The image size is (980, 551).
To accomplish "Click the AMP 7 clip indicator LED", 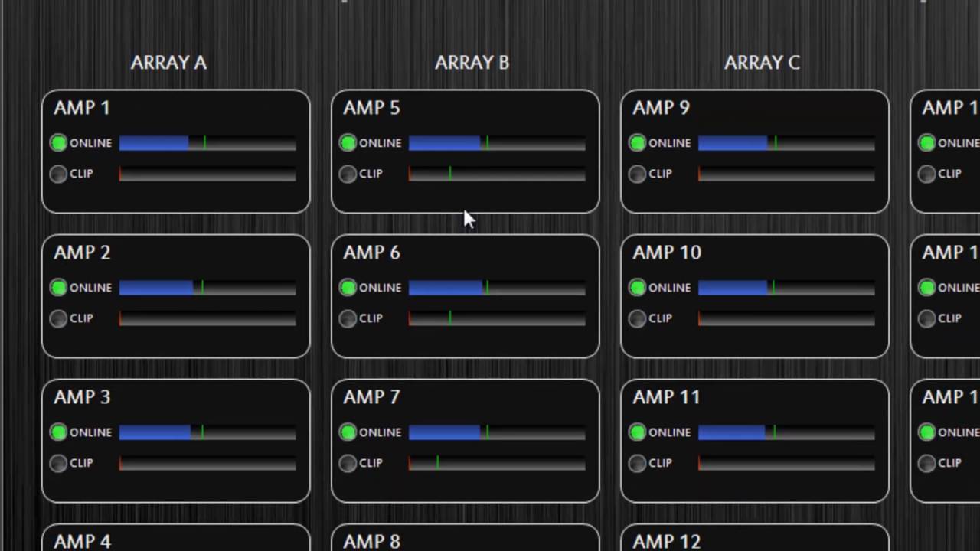I will click(x=348, y=464).
